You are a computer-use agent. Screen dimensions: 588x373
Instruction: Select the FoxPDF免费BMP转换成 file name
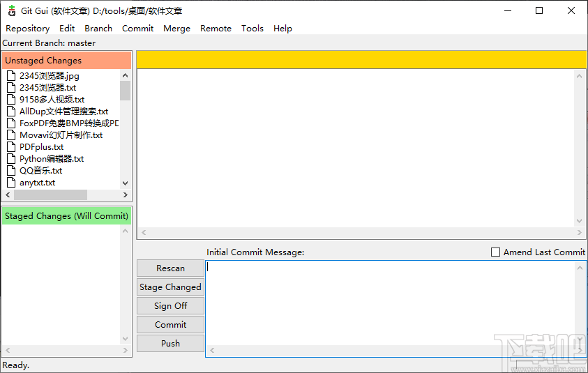(69, 123)
